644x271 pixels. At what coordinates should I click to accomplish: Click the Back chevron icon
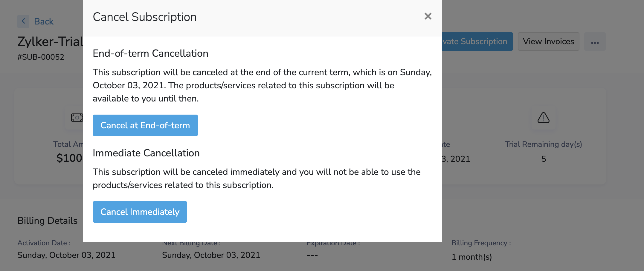tap(23, 21)
